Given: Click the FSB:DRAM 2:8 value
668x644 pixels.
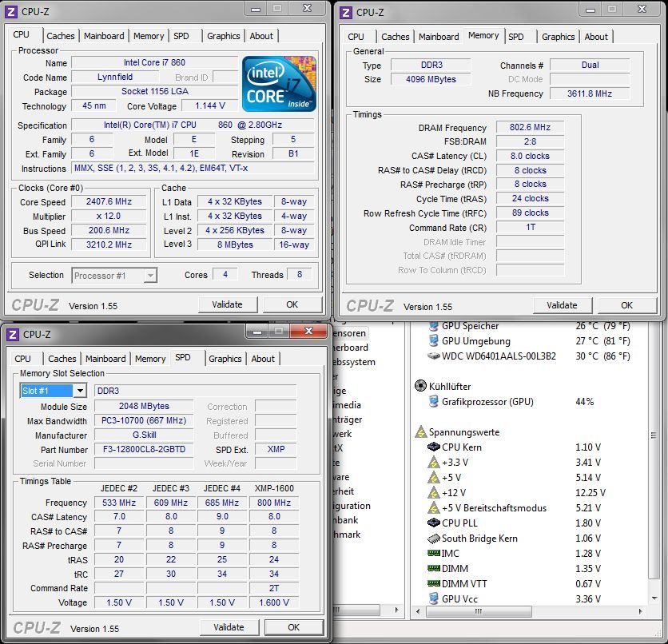Looking at the screenshot, I should tap(531, 141).
